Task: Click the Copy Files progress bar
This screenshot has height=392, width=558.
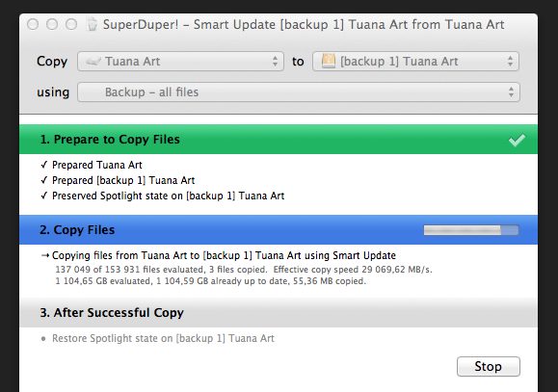Action: [x=471, y=230]
